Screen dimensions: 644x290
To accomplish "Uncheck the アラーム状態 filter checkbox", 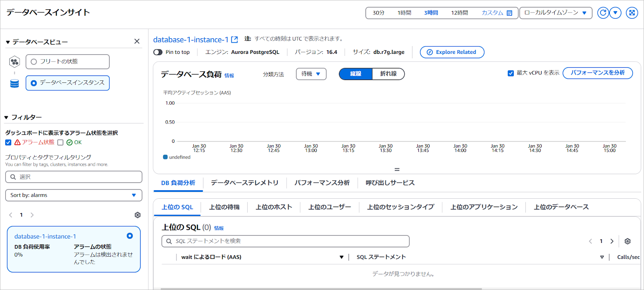I will (8, 142).
